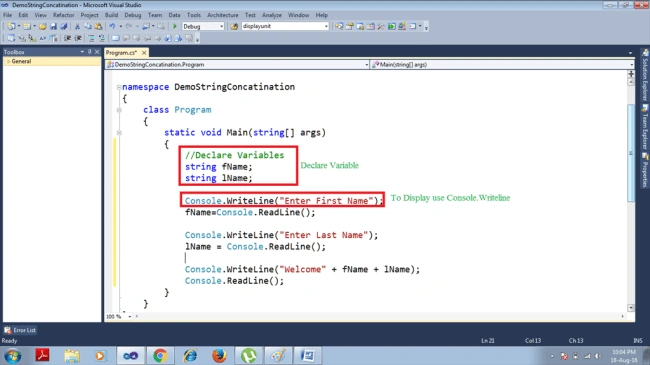This screenshot has width=650, height=365.
Task: Open the Architecture menu
Action: (223, 15)
